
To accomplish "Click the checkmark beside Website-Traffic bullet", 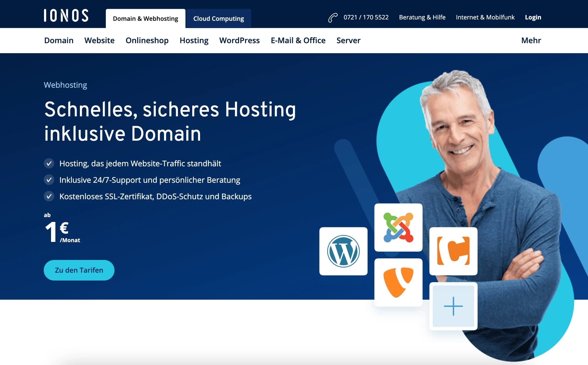I will click(49, 163).
